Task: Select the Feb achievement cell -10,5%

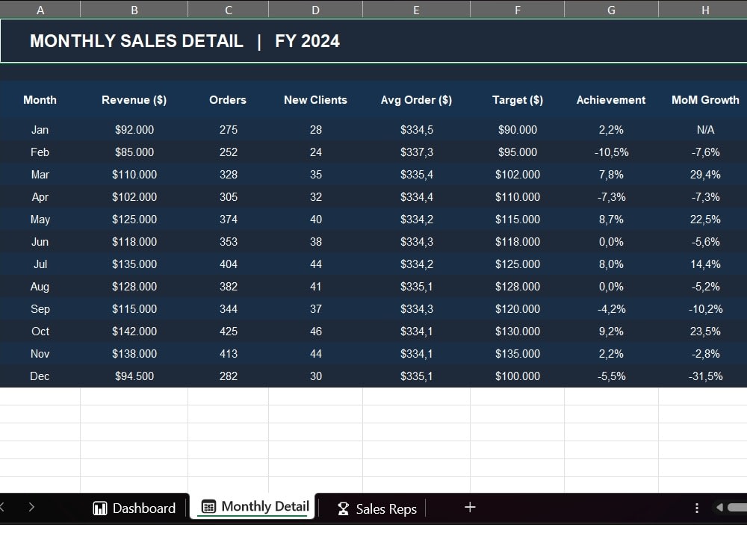Action: point(611,152)
